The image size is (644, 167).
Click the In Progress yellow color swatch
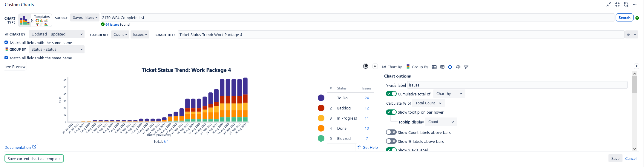(321, 118)
